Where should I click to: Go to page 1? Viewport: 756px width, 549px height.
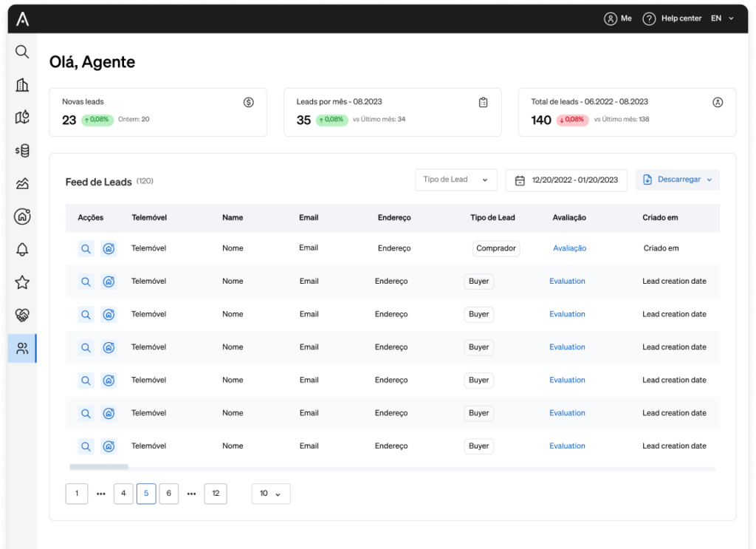click(x=77, y=494)
